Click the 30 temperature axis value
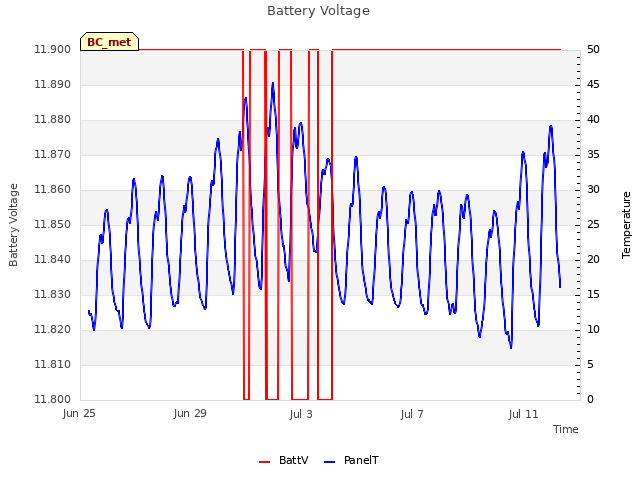The width and height of the screenshot is (640, 480). point(593,190)
